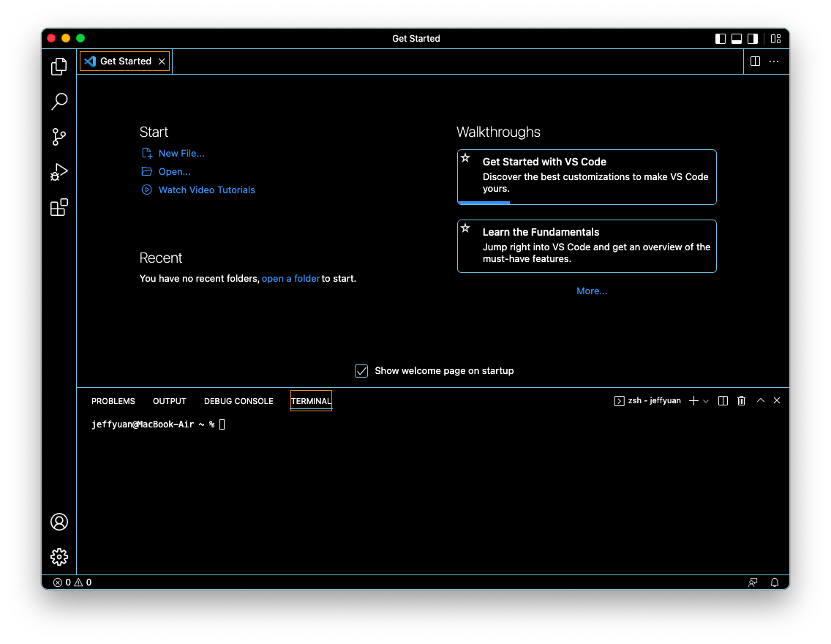
Task: Select the Get Started editor tab
Action: (125, 61)
